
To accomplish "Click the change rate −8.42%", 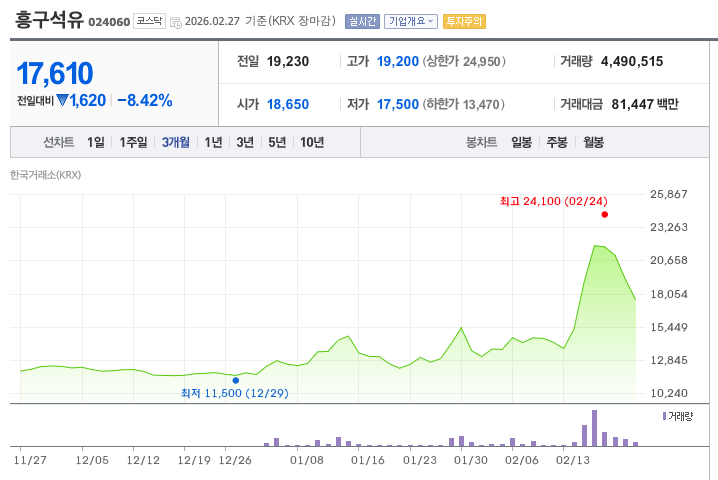I will tap(145, 100).
